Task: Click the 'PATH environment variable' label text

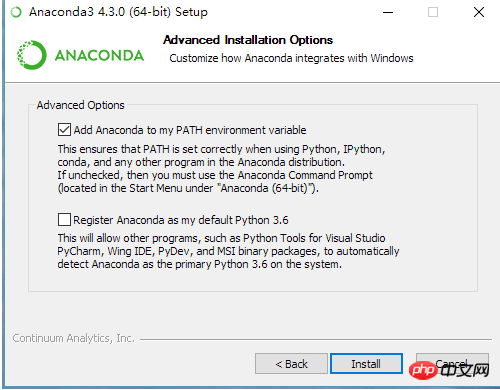Action: [x=241, y=130]
